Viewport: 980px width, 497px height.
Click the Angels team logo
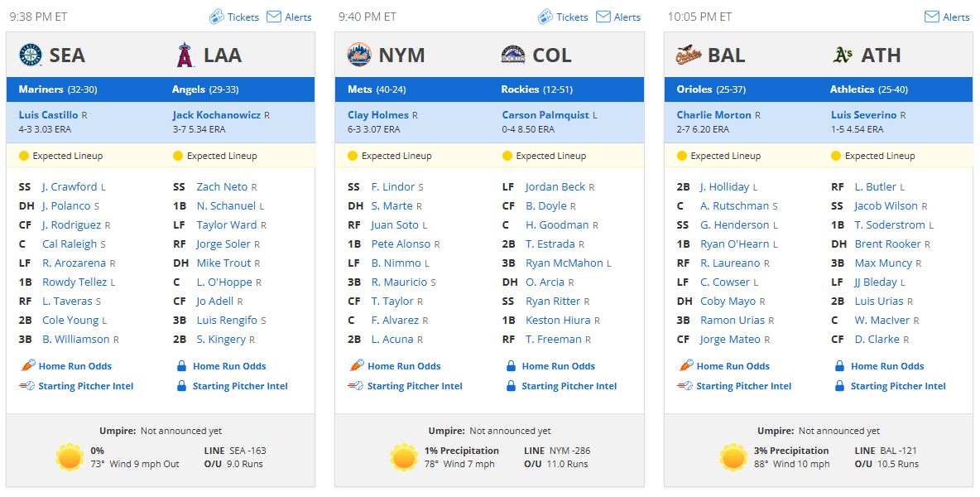184,55
